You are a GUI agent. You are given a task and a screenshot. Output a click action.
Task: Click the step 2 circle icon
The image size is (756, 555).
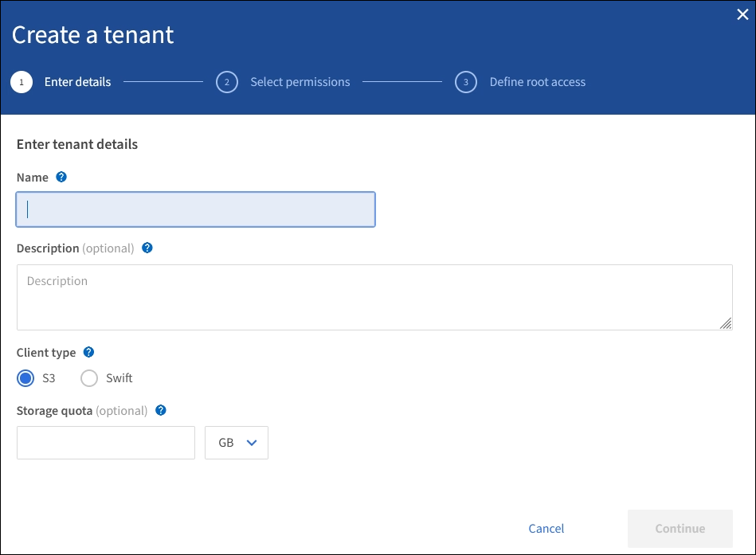pyautogui.click(x=227, y=82)
